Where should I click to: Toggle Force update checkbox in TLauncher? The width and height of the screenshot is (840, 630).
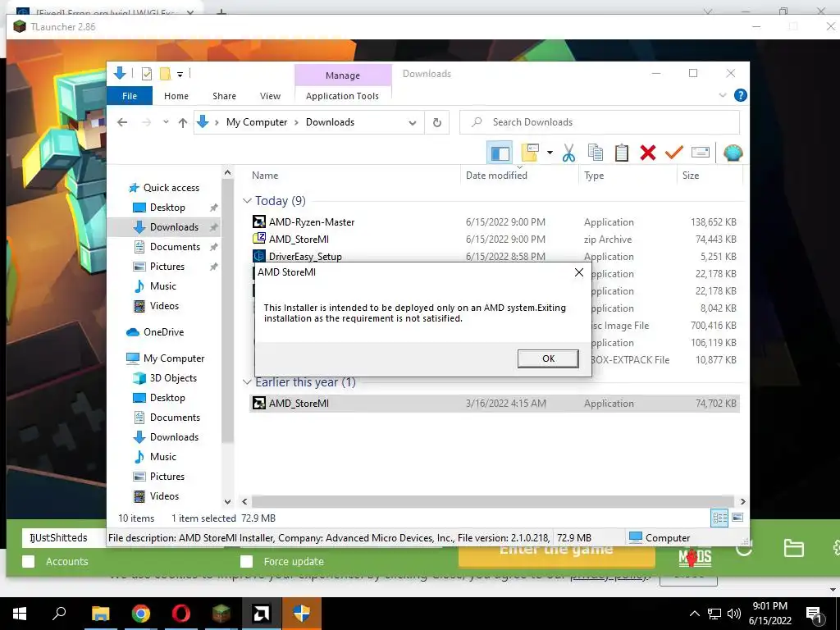(246, 561)
